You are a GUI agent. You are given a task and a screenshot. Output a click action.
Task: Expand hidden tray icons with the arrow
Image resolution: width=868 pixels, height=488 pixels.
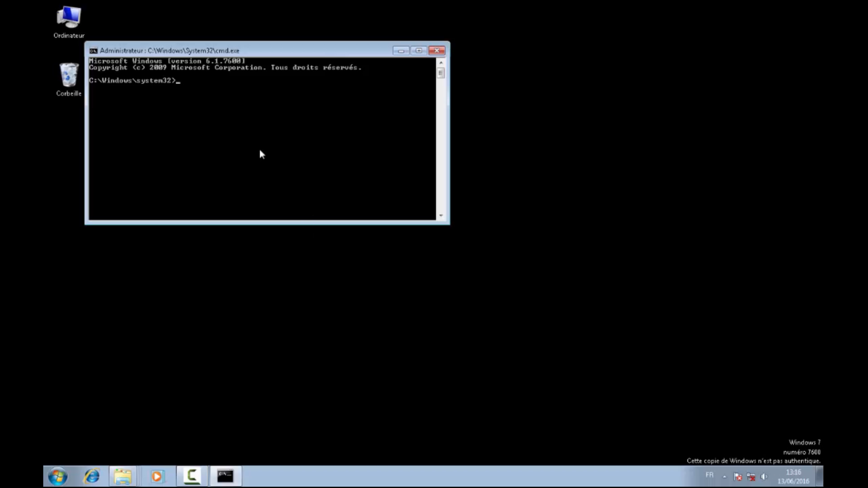pos(724,476)
